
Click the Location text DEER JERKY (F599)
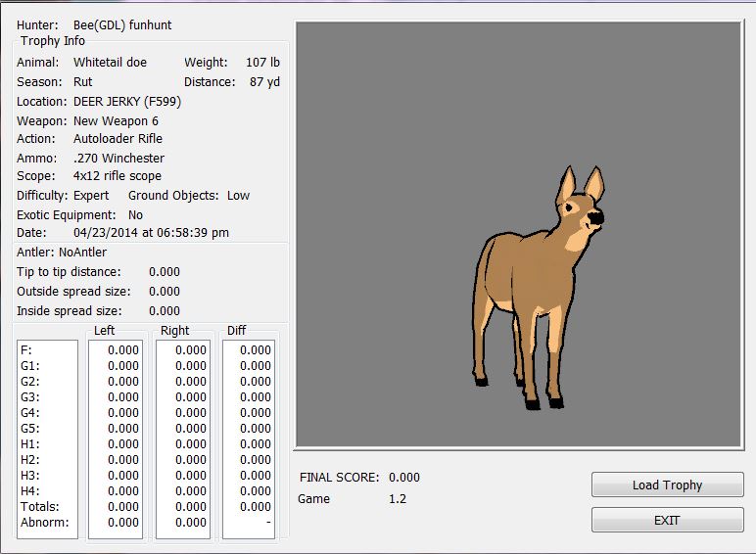[127, 101]
